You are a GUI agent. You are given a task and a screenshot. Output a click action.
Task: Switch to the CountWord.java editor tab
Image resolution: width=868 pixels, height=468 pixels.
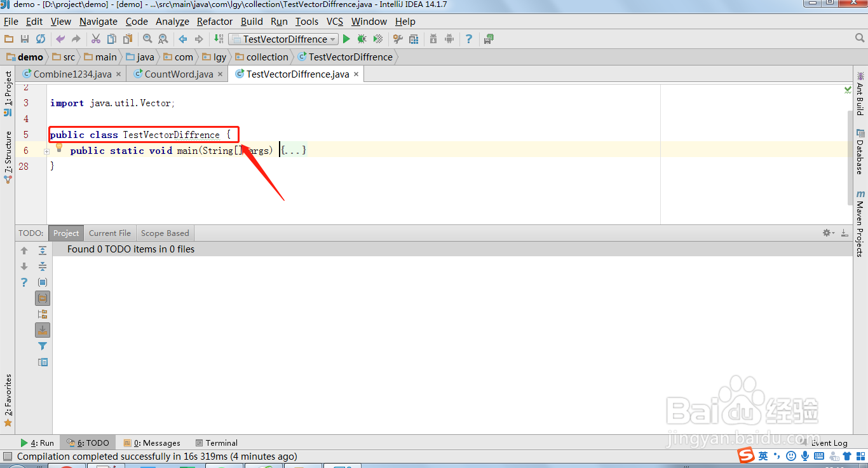(x=178, y=74)
